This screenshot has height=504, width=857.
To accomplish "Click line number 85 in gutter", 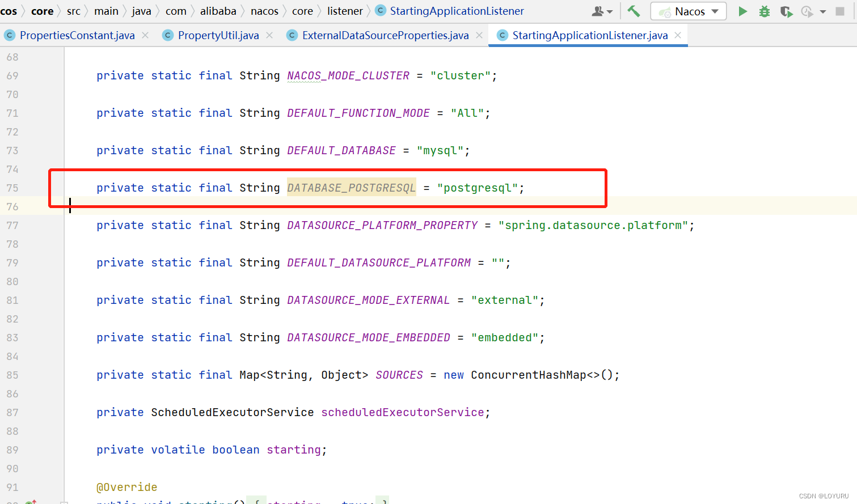I will 12,375.
